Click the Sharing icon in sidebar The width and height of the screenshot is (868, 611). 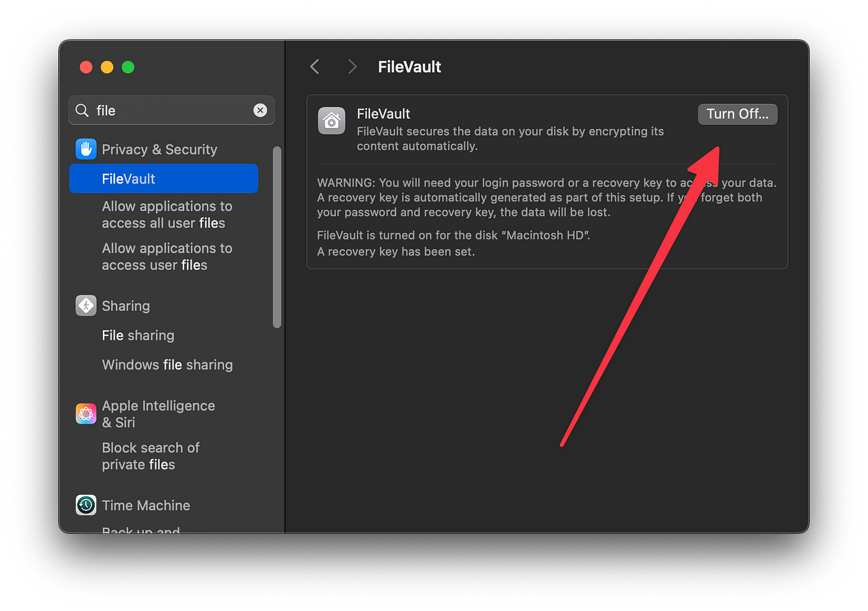86,305
